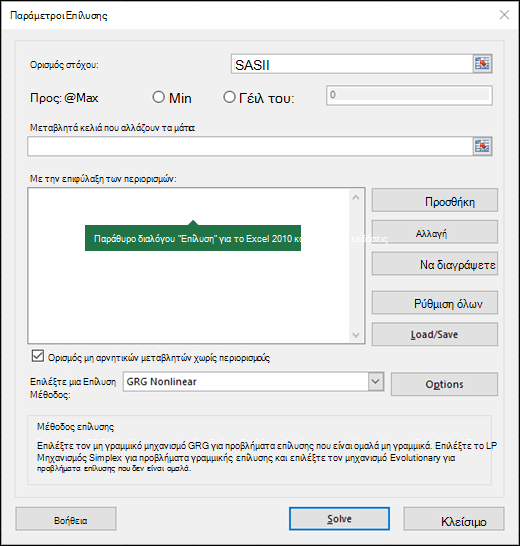Expand the GRG Nonlinear method dropdown arrow
Screen dimensions: 520x546
376,381
